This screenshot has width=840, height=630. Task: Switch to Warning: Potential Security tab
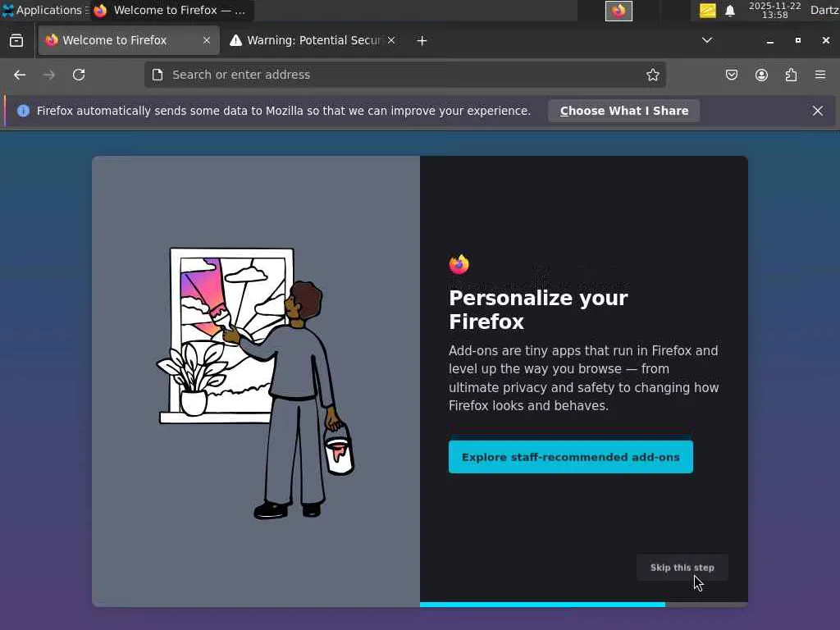pos(314,41)
